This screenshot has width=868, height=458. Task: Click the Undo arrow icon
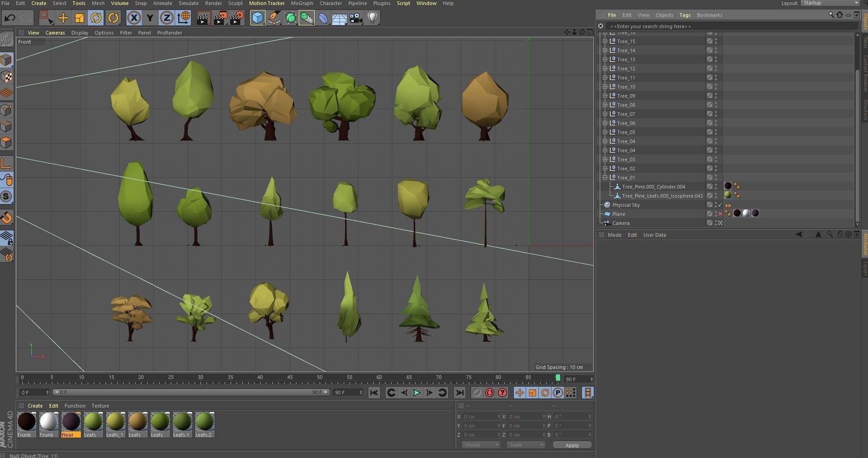coord(10,18)
